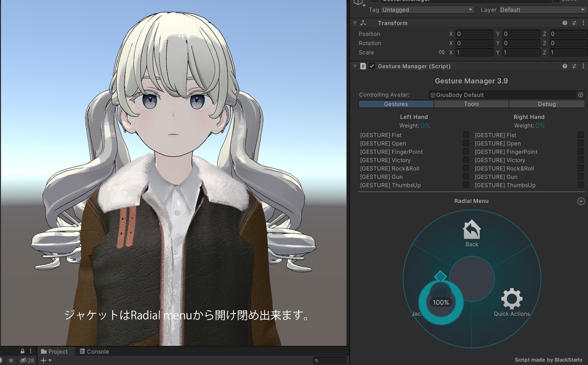Open Transform component presets
The width and height of the screenshot is (588, 365).
pos(574,23)
